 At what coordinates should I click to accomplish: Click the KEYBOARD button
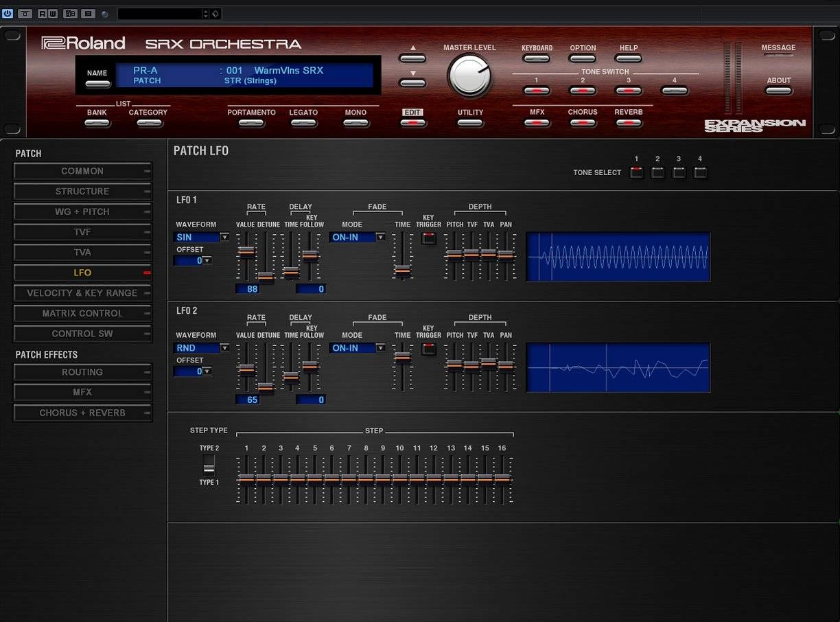537,59
